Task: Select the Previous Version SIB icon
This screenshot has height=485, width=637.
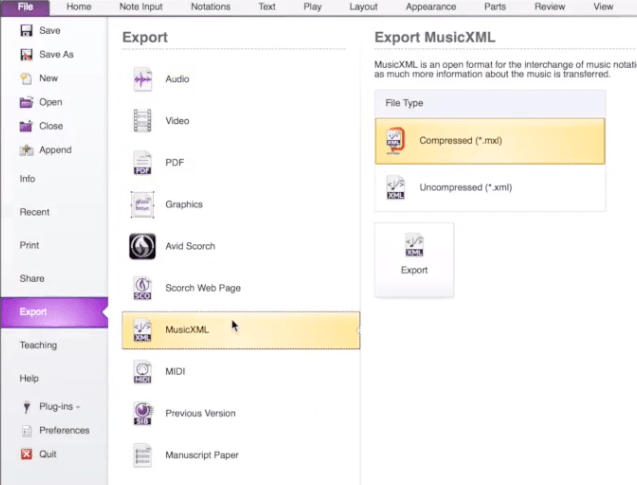Action: (143, 414)
